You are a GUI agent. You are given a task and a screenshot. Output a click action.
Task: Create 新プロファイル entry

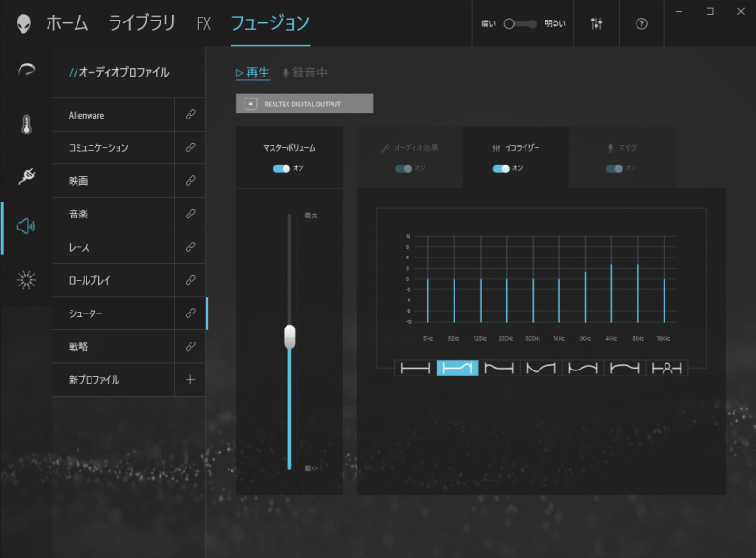tap(113, 380)
